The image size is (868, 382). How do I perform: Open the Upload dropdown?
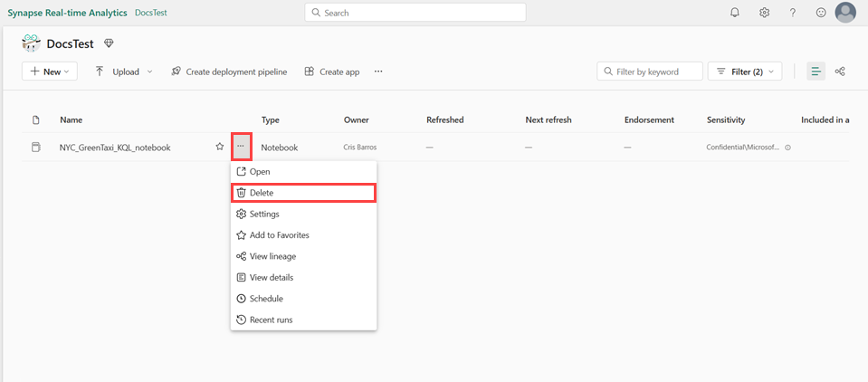pyautogui.click(x=124, y=72)
